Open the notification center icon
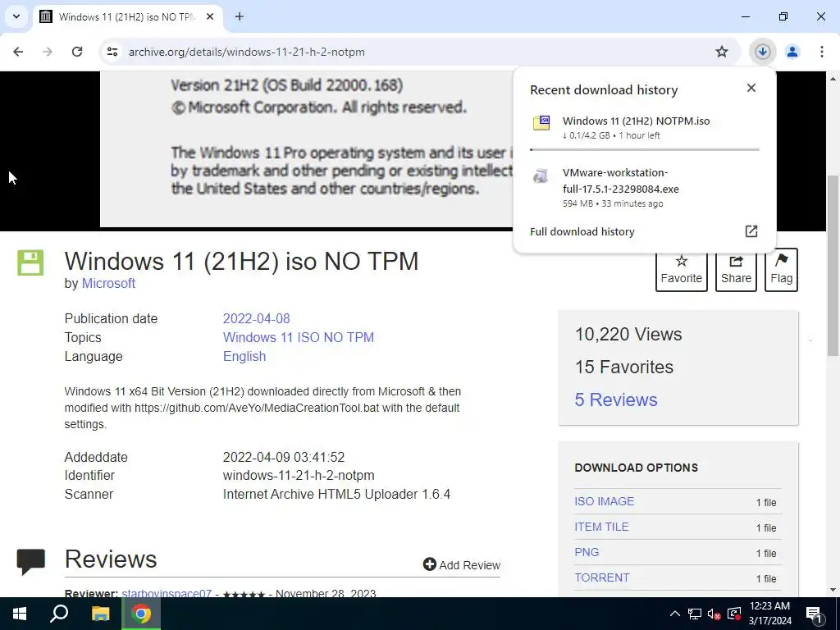The image size is (840, 630). pyautogui.click(x=815, y=614)
